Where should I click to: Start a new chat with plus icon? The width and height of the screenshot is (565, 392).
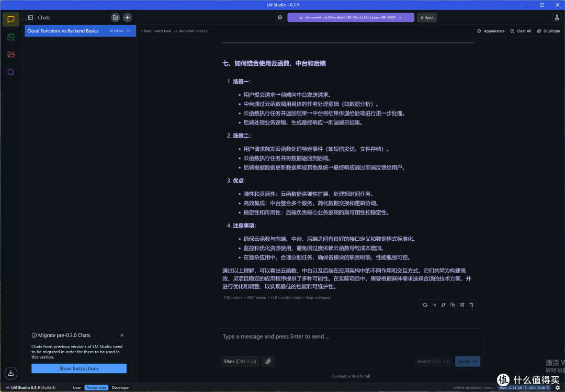pos(127,17)
